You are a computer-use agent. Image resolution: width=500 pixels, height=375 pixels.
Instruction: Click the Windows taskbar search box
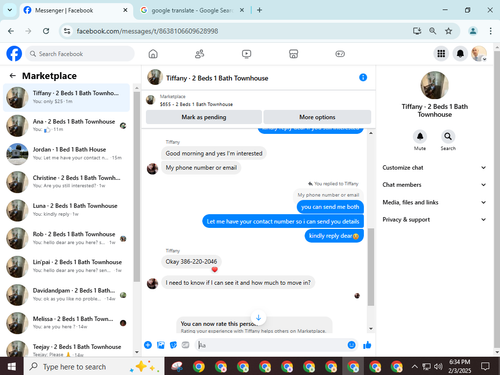[x=93, y=367]
